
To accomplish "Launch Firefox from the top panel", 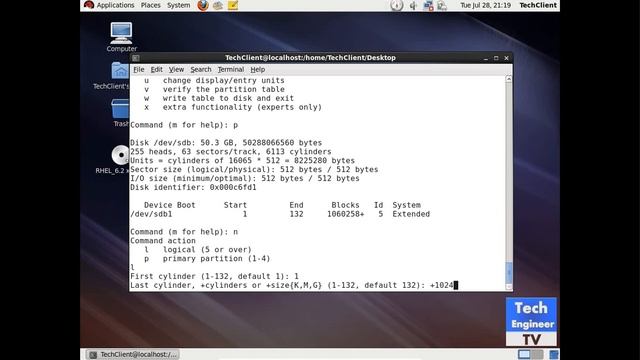I will pos(203,5).
